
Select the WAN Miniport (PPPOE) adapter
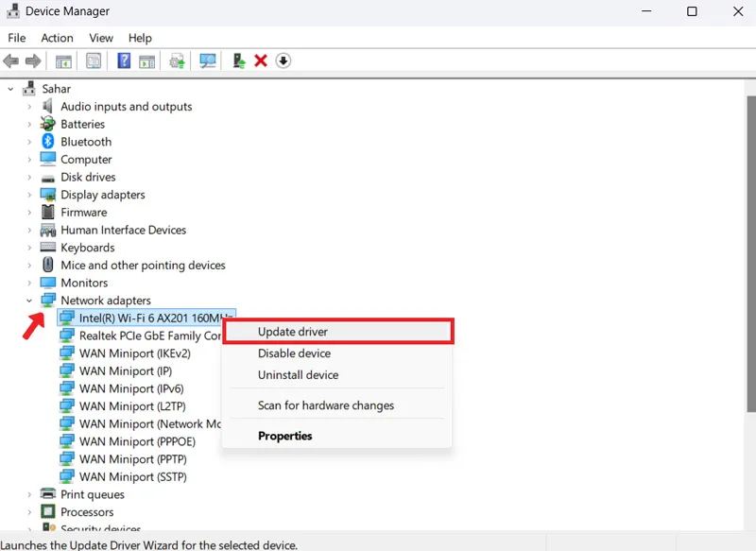click(137, 441)
